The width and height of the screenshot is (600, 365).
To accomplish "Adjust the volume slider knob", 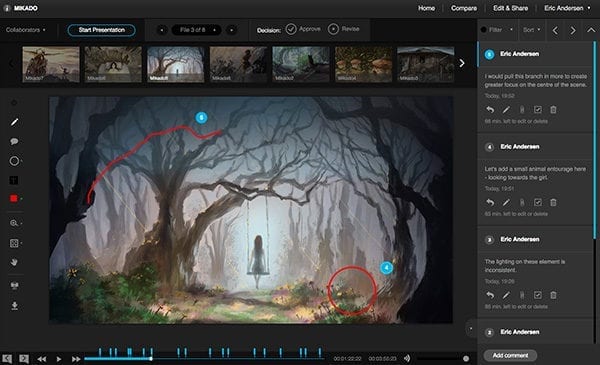I will pyautogui.click(x=466, y=358).
